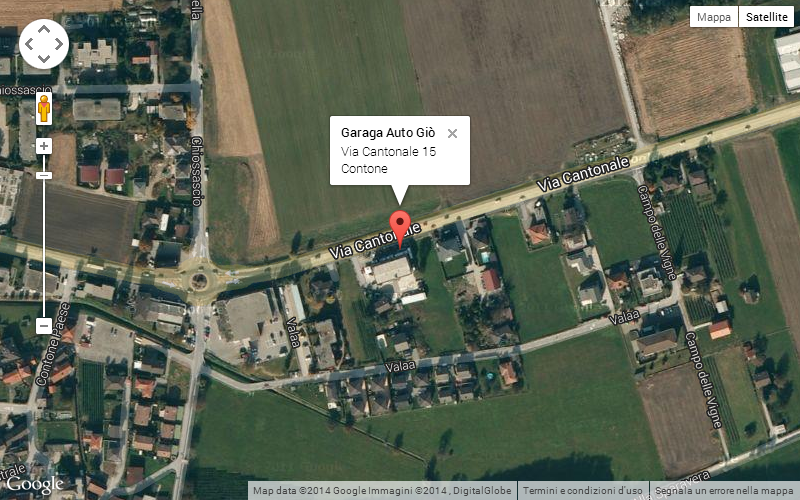This screenshot has height=500, width=800.
Task: Pan the map upward with arrow control
Action: click(44, 29)
